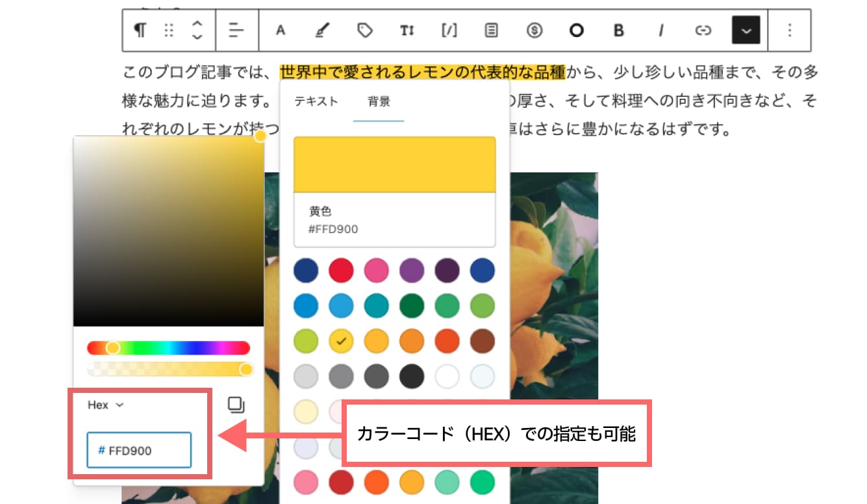Toggle italic formatting

tap(660, 31)
